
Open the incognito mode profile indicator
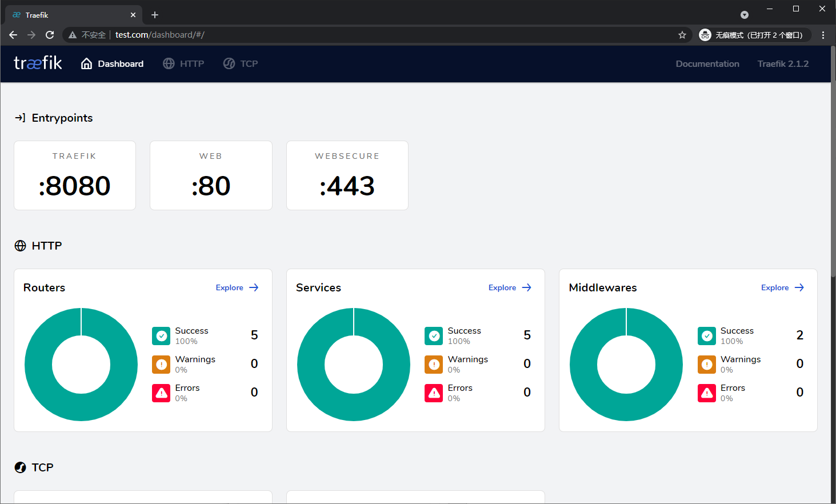tap(754, 35)
